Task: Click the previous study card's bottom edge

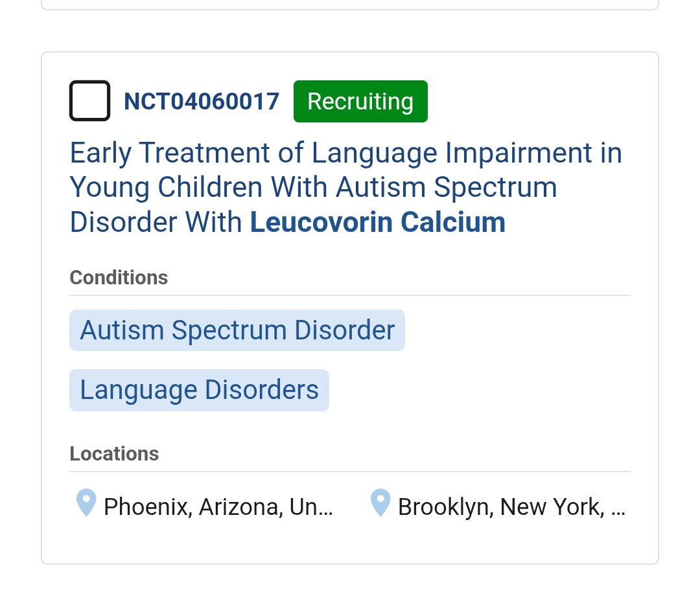Action: point(350,9)
